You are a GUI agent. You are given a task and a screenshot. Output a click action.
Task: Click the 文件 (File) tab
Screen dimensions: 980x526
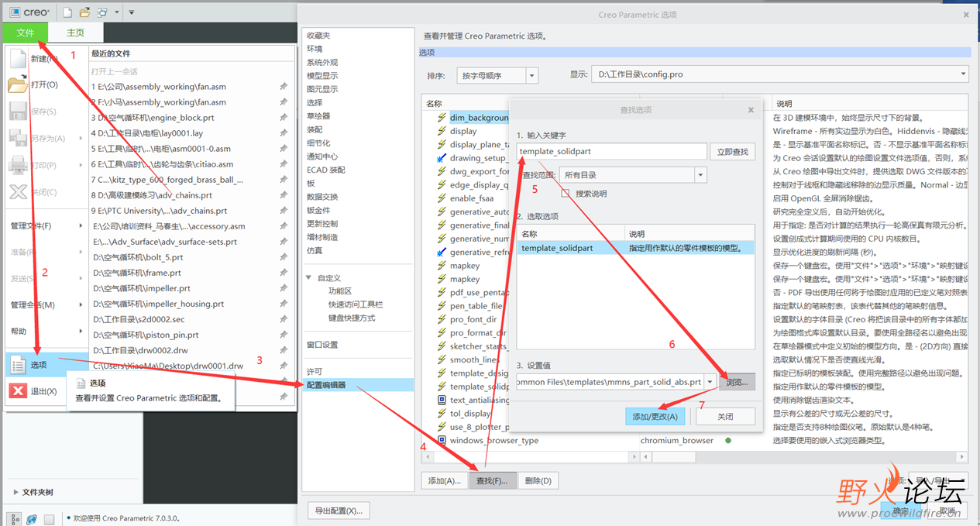(x=25, y=33)
